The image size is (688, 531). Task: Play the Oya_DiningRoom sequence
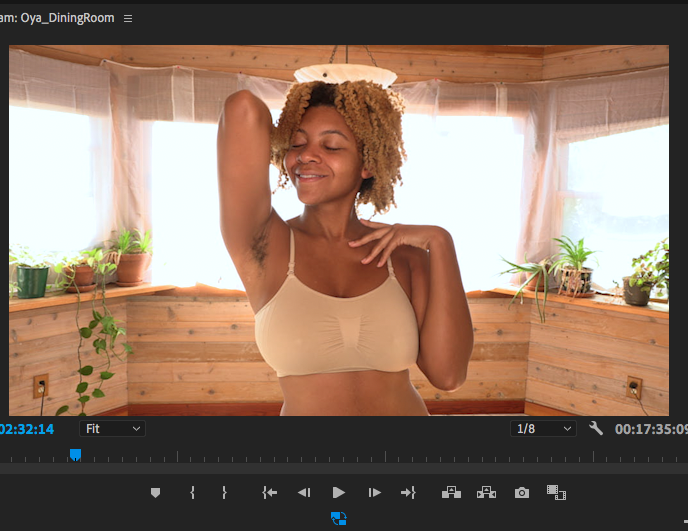[x=338, y=493]
